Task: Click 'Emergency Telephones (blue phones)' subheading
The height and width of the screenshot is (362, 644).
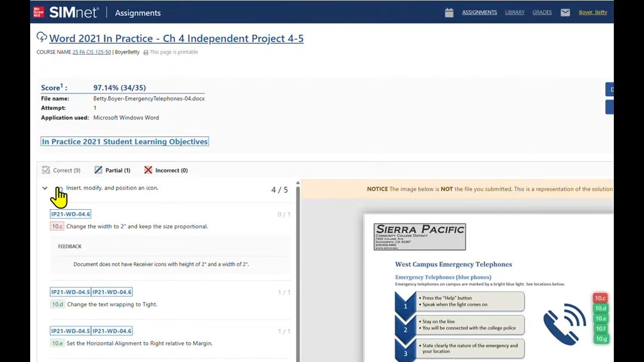Action: (443, 277)
